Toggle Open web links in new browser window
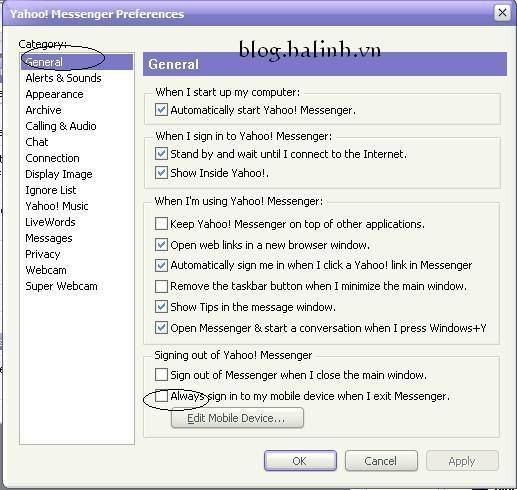517x490 pixels. (x=161, y=245)
